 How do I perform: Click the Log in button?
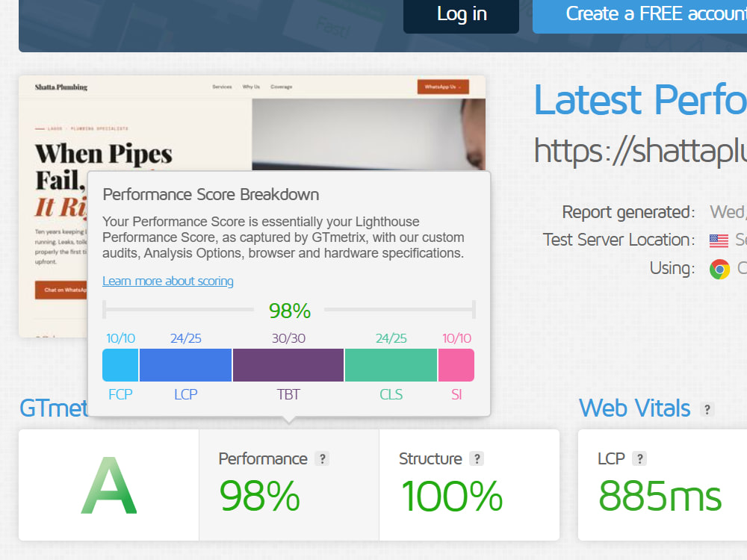(x=461, y=14)
